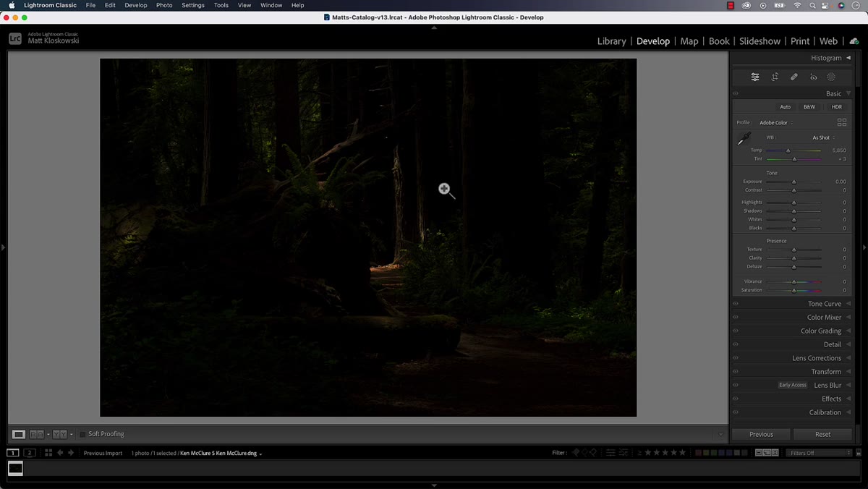
Task: Collapse the Histogram panel
Action: (x=848, y=58)
